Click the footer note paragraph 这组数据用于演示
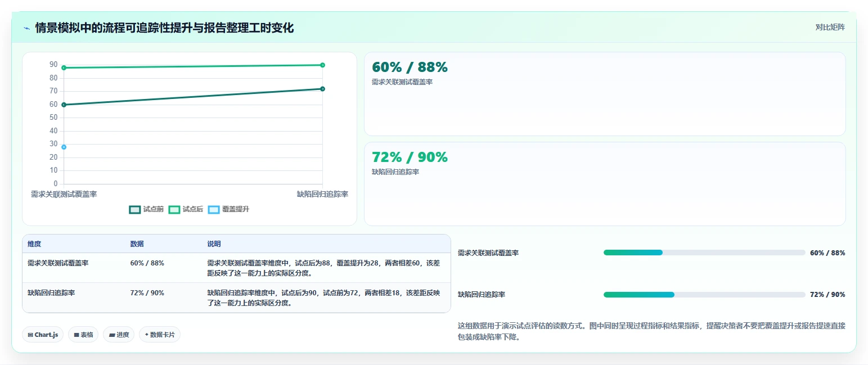 coord(651,331)
